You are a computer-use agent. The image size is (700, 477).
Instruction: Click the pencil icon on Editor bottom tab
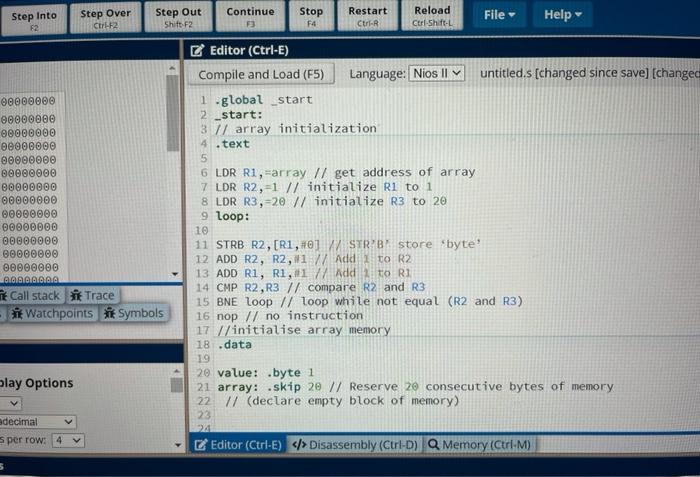[201, 445]
